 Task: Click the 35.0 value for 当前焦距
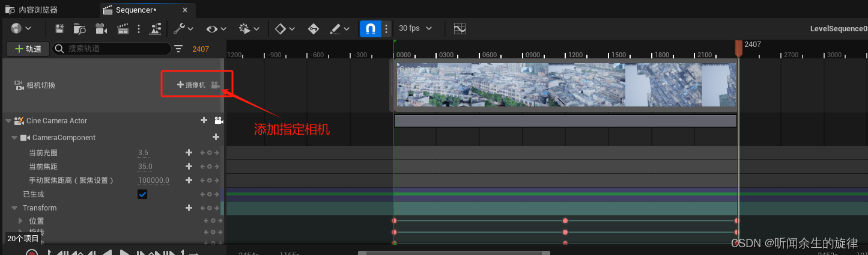pyautogui.click(x=145, y=167)
